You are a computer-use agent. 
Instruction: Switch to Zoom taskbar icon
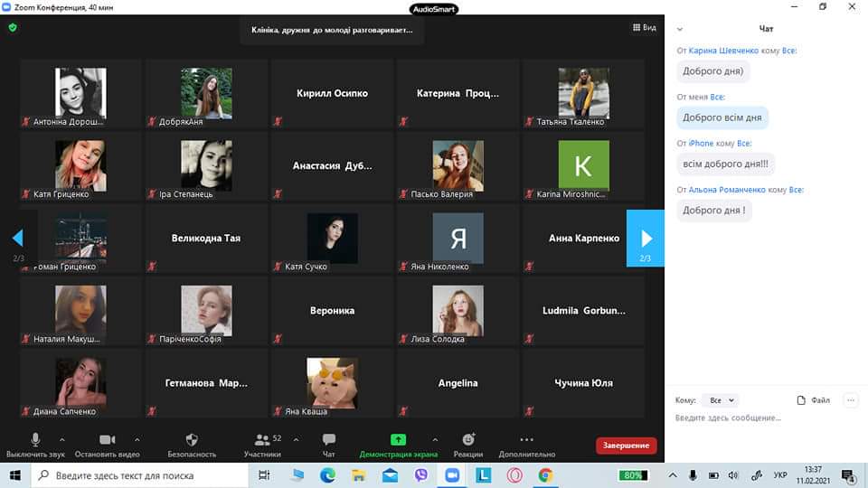pos(452,475)
